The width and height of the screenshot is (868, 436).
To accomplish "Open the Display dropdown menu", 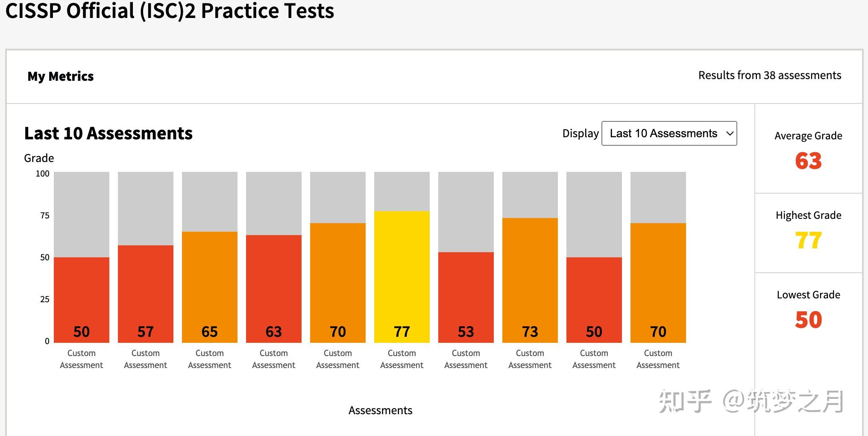I will pos(669,133).
